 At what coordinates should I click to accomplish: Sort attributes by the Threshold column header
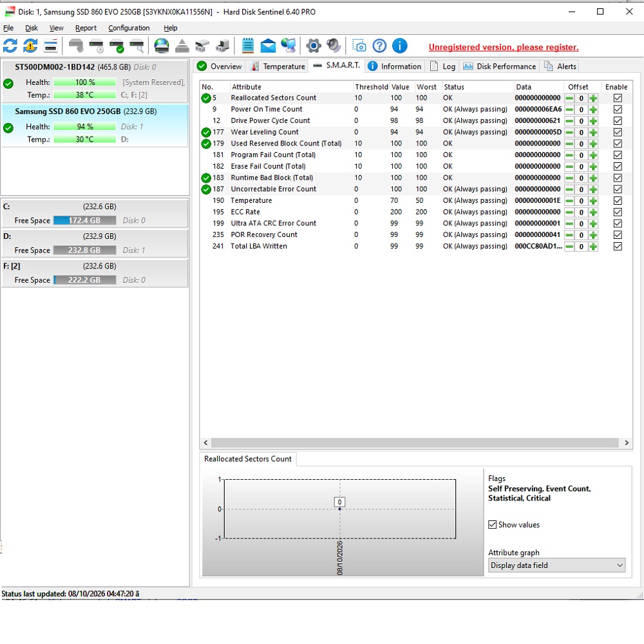coord(372,87)
